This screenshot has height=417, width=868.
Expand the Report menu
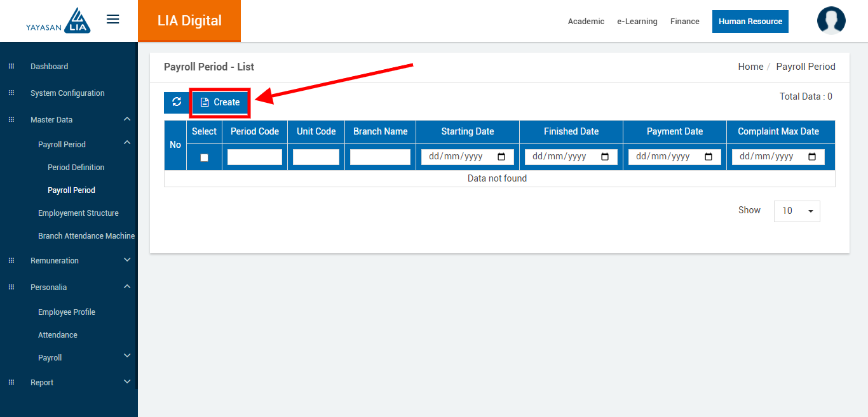127,382
